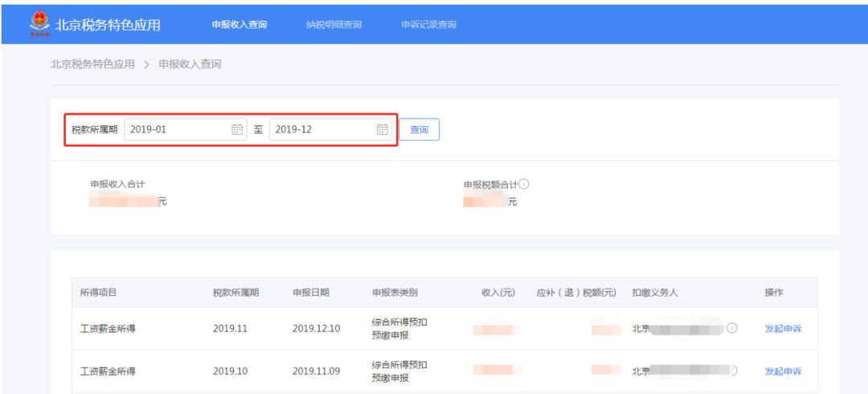Open the 纳税明细查询 tab
Viewport: 868px width, 394px height.
click(334, 25)
